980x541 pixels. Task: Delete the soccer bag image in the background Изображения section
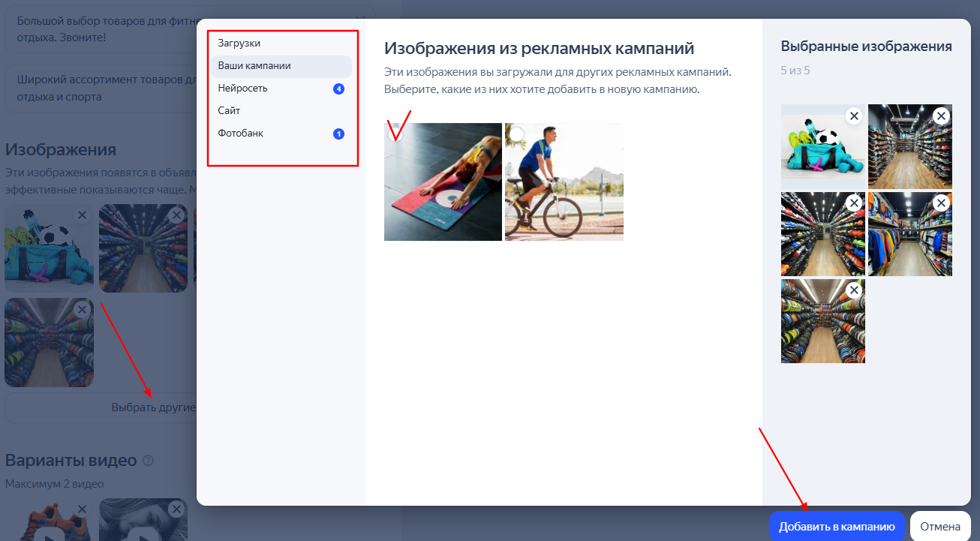pyautogui.click(x=83, y=215)
